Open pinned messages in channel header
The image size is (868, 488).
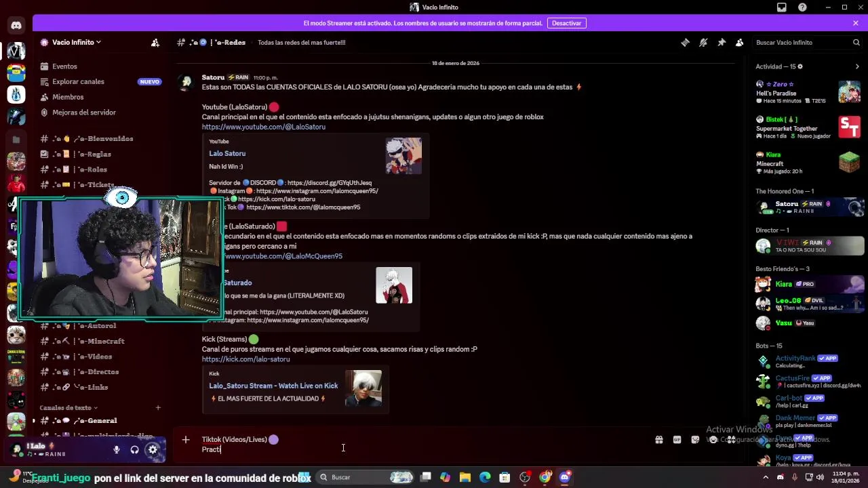[x=722, y=42]
